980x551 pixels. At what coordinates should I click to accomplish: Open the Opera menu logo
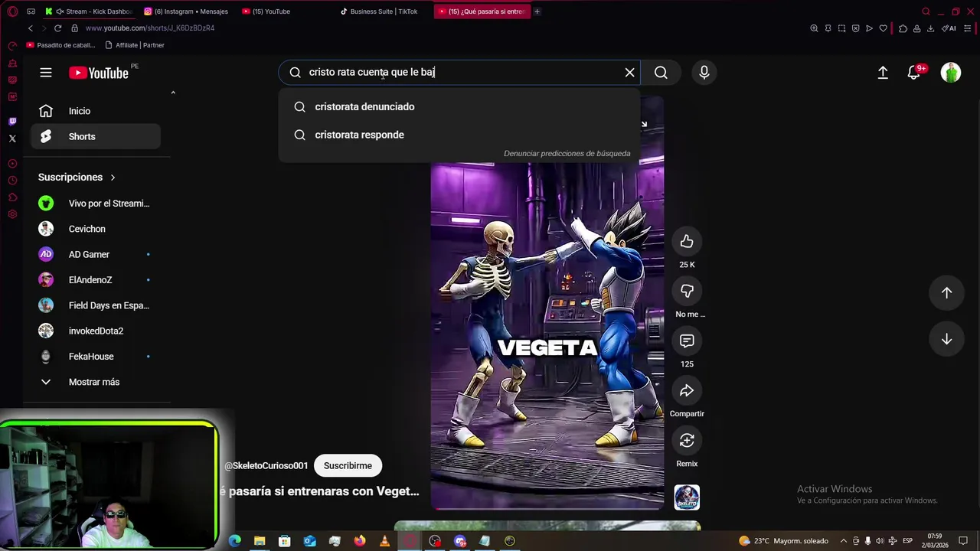point(12,11)
